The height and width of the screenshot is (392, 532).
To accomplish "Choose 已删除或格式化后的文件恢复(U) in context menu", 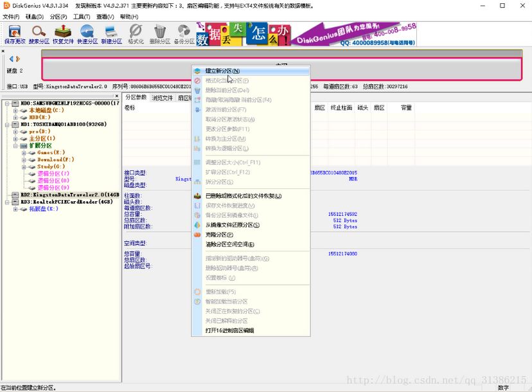I will pos(251,196).
